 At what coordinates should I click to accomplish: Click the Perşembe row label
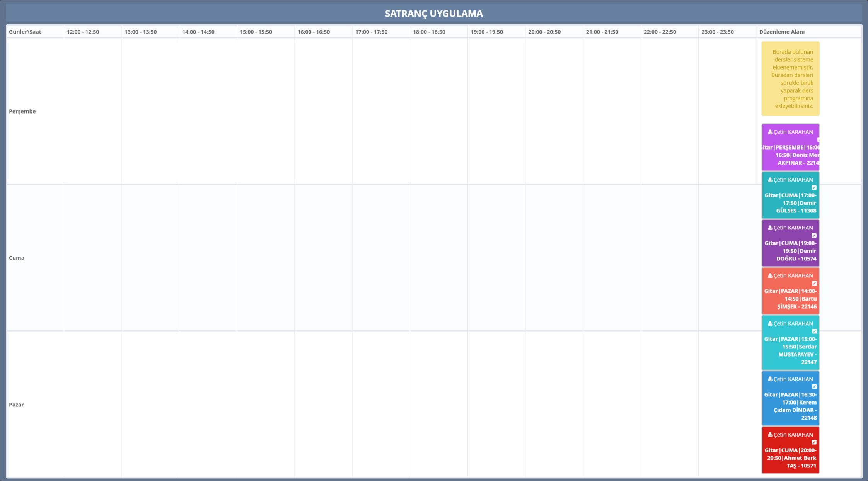pyautogui.click(x=22, y=111)
